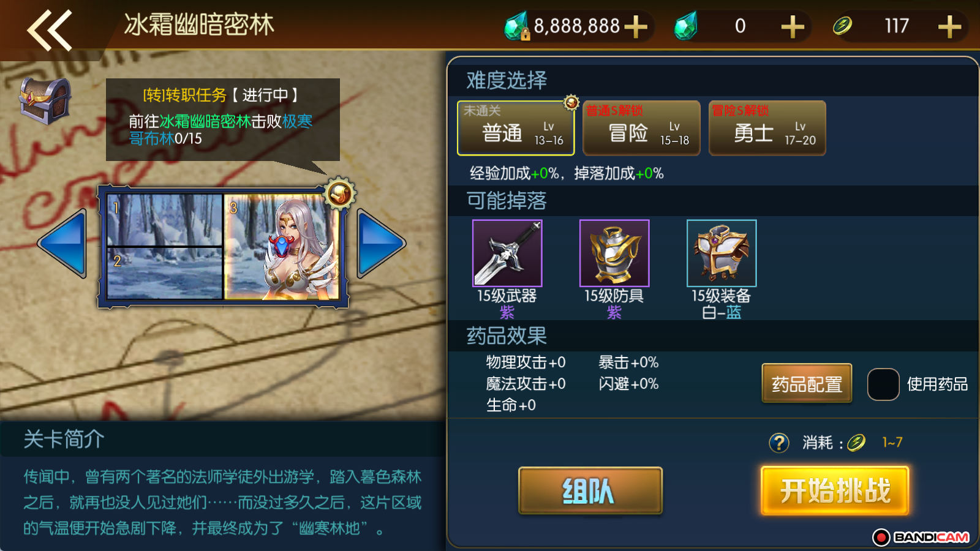
Task: Go to the next stage with right arrow
Action: coord(380,244)
